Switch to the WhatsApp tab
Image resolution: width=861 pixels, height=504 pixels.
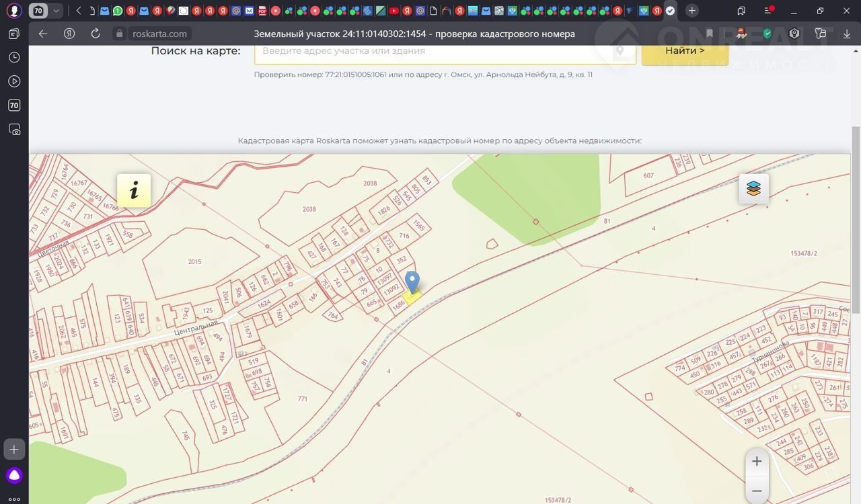[x=118, y=11]
